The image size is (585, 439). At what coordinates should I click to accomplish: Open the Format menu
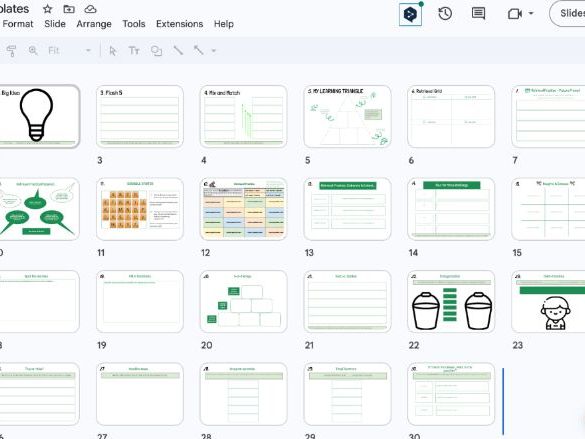[x=18, y=24]
